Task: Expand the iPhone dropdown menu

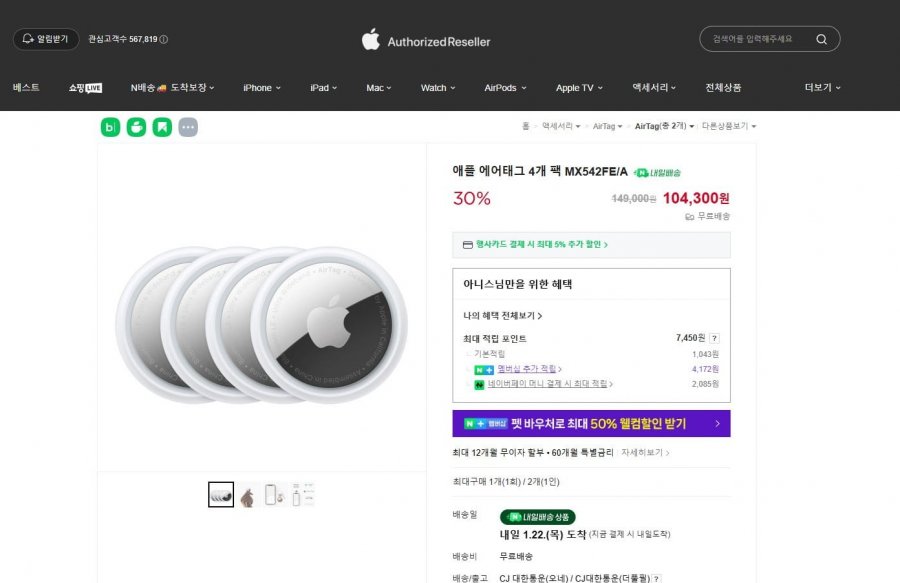Action: click(260, 88)
